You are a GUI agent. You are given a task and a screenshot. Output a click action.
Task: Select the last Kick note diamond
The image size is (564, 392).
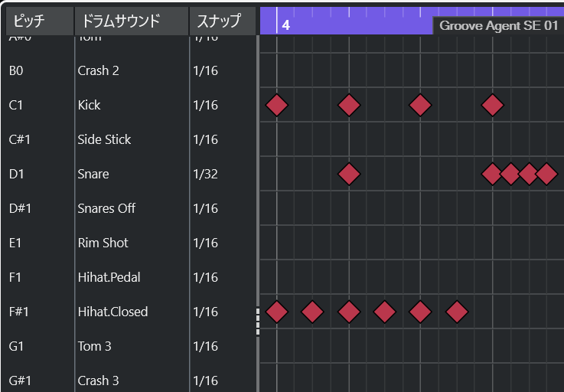tap(493, 105)
